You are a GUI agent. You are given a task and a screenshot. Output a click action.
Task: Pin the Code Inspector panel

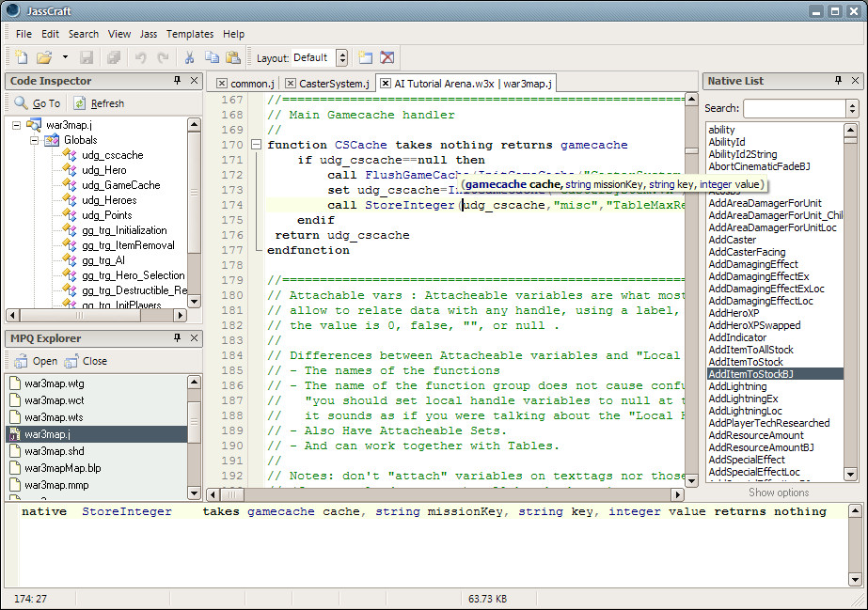click(178, 82)
